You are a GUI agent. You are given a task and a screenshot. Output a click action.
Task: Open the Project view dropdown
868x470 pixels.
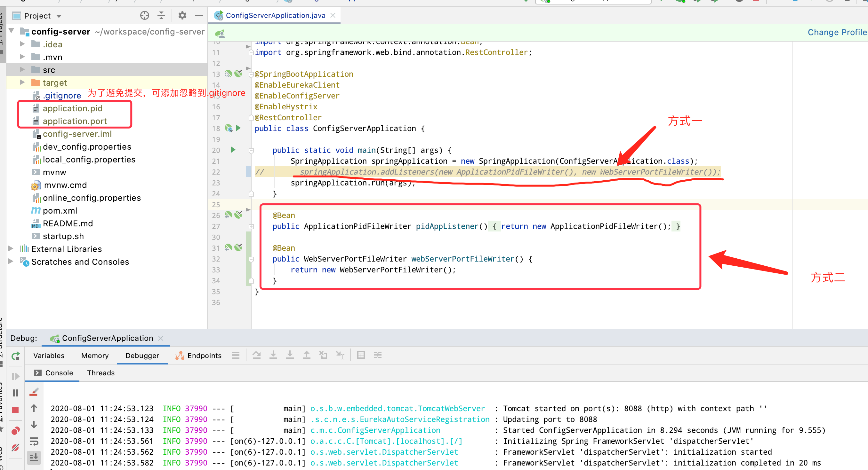coord(59,16)
